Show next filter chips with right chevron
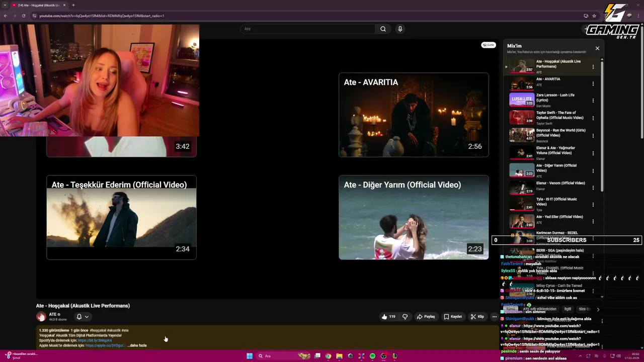 pyautogui.click(x=598, y=309)
